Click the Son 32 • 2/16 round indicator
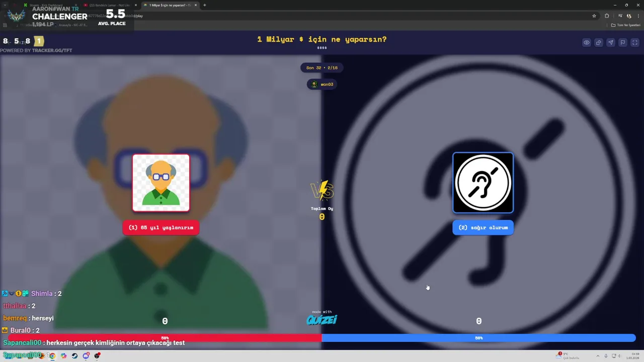 point(322,68)
